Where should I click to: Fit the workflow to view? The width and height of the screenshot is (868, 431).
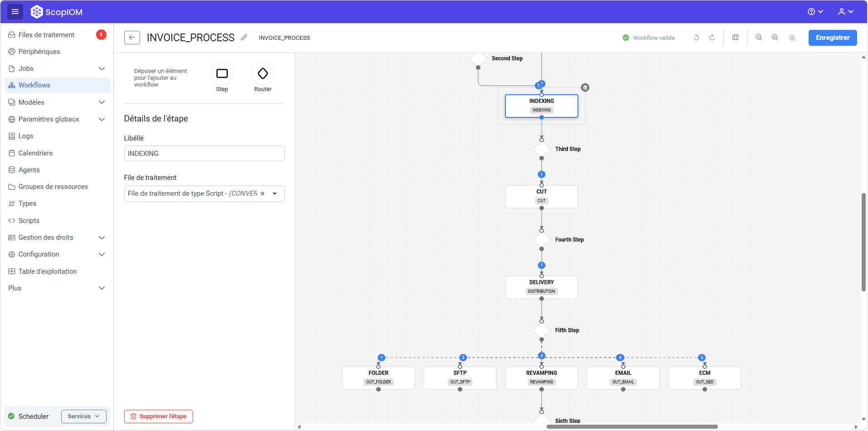pyautogui.click(x=792, y=38)
